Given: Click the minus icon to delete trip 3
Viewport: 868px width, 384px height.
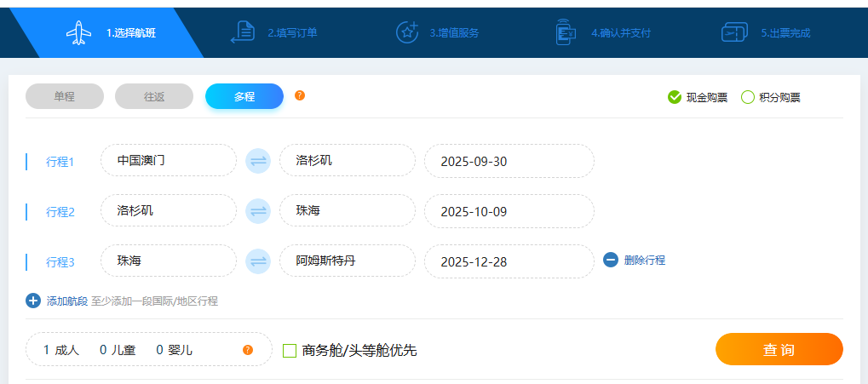Looking at the screenshot, I should coord(611,260).
